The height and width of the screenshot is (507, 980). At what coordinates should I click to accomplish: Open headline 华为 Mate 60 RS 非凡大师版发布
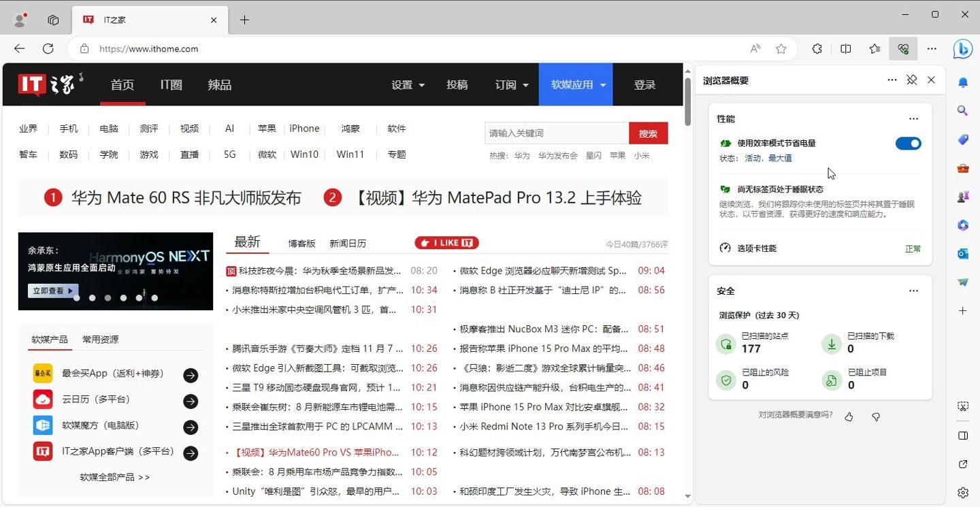click(x=186, y=198)
